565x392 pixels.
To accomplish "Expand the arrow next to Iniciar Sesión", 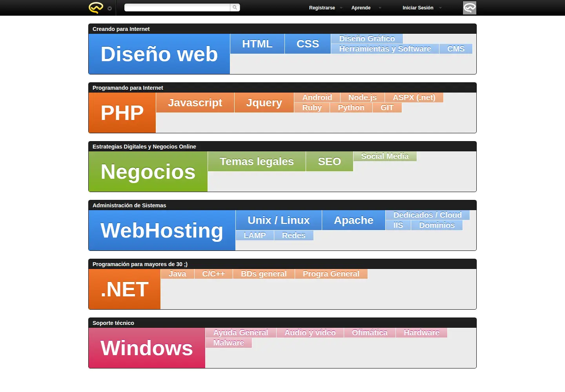I will [440, 8].
